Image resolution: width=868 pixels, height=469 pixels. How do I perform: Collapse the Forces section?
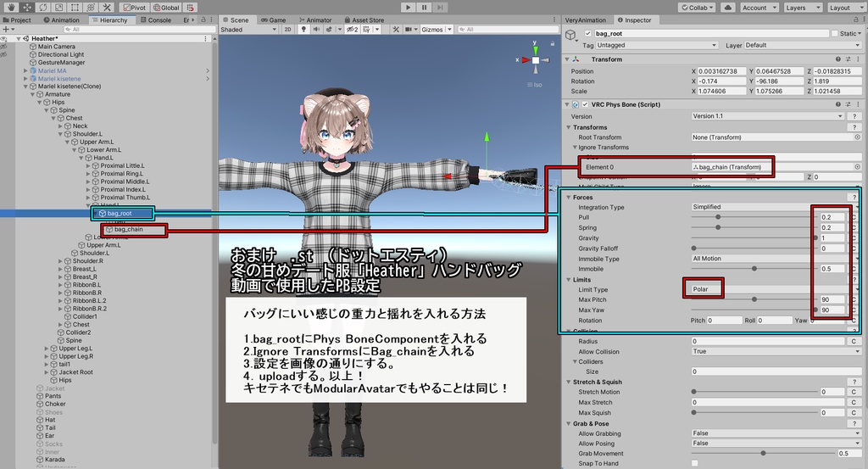569,197
